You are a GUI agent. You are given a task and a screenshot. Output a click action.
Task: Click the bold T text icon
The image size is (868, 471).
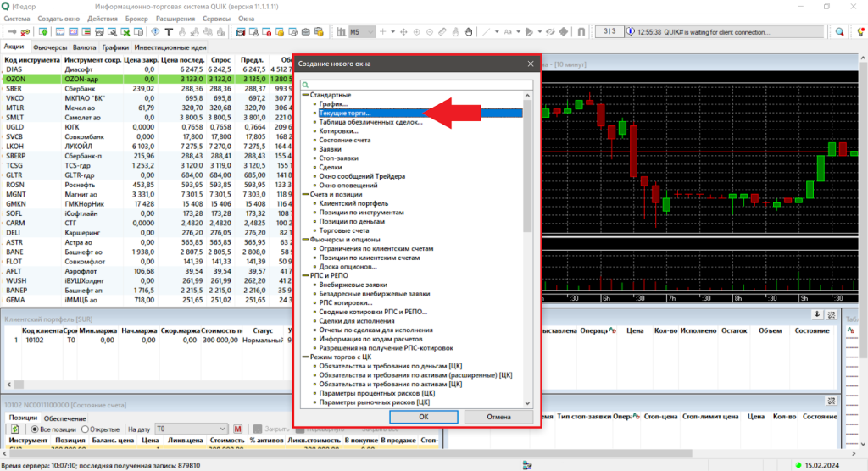coord(169,32)
